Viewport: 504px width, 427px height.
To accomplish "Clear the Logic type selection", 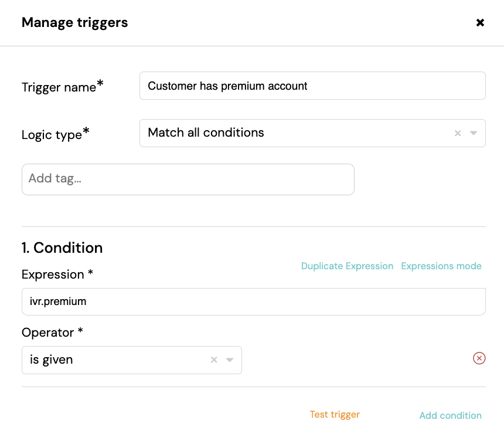I will 458,133.
